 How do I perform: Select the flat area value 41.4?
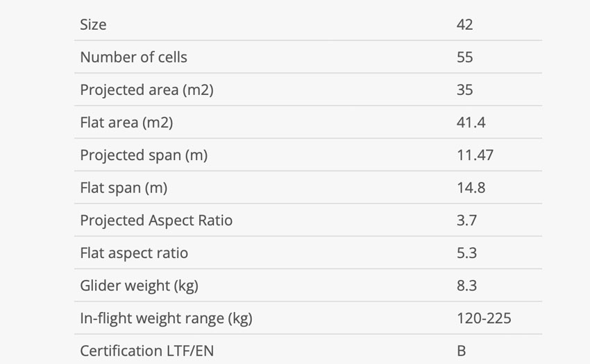[x=471, y=123]
